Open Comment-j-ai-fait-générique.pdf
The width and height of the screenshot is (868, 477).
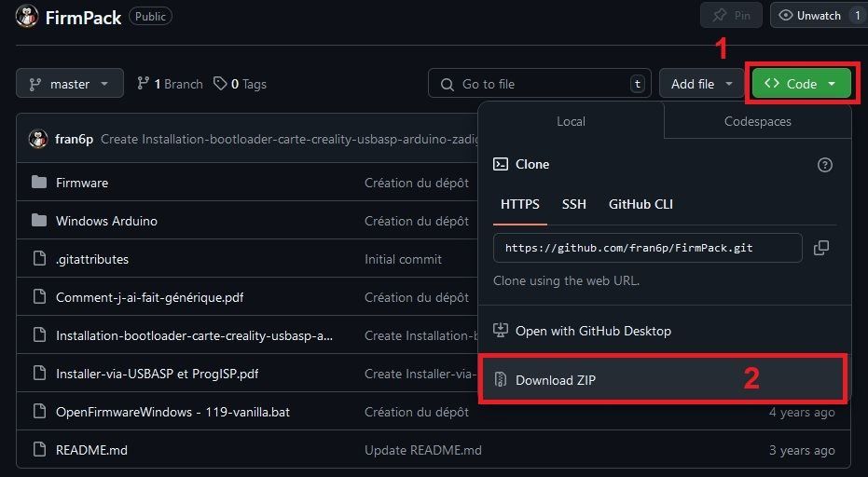coord(150,297)
